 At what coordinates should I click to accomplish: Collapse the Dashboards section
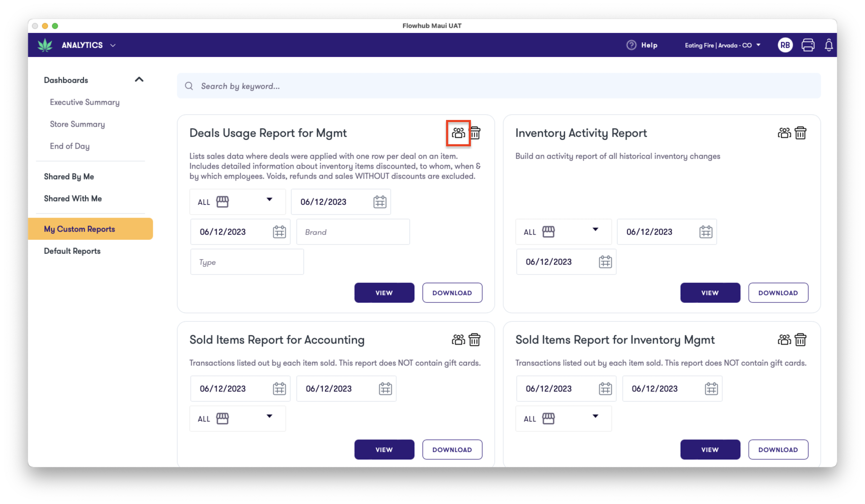click(139, 80)
